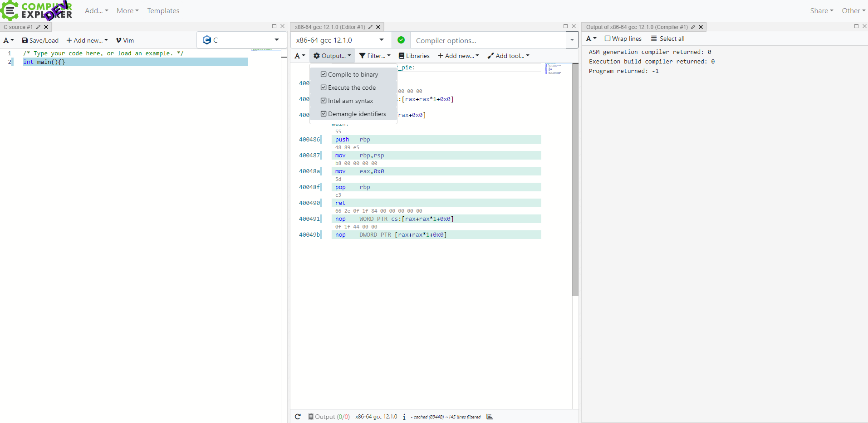Open the x86-64 gcc 12.1.0 compiler selector
The width and height of the screenshot is (868, 423).
[x=339, y=40]
